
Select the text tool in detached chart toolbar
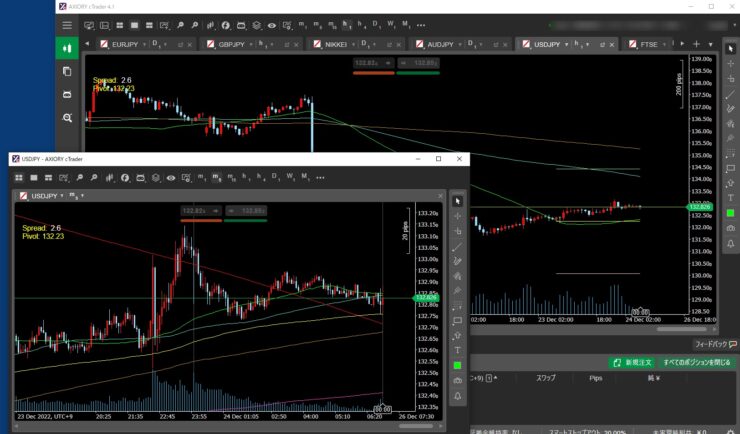tap(458, 350)
